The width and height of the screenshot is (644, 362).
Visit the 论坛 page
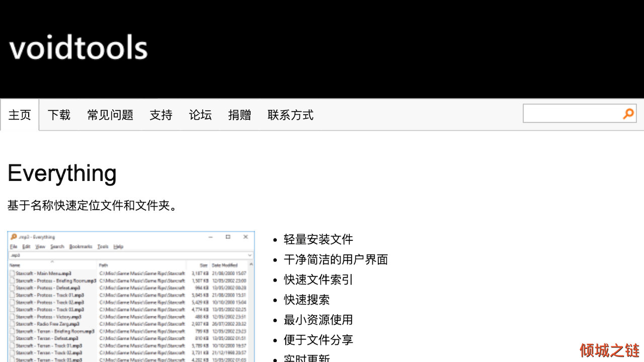[x=200, y=115]
